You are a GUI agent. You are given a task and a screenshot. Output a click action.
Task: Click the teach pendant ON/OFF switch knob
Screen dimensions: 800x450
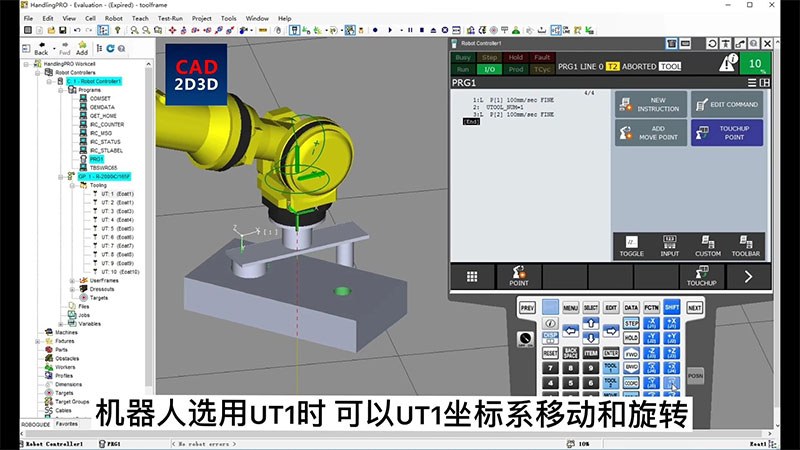[525, 339]
